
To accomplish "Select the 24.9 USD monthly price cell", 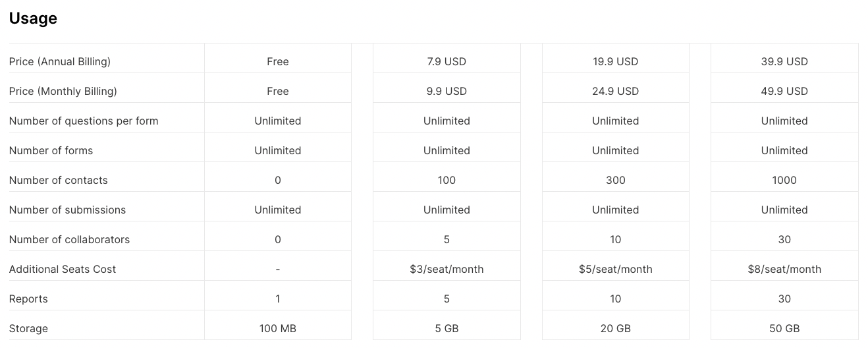I will coord(615,91).
